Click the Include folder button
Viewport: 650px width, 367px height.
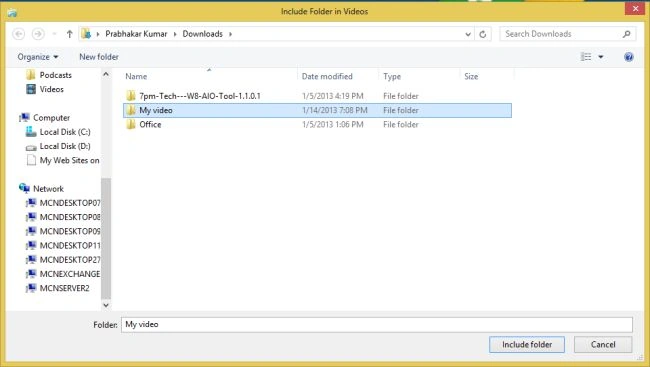tap(526, 345)
